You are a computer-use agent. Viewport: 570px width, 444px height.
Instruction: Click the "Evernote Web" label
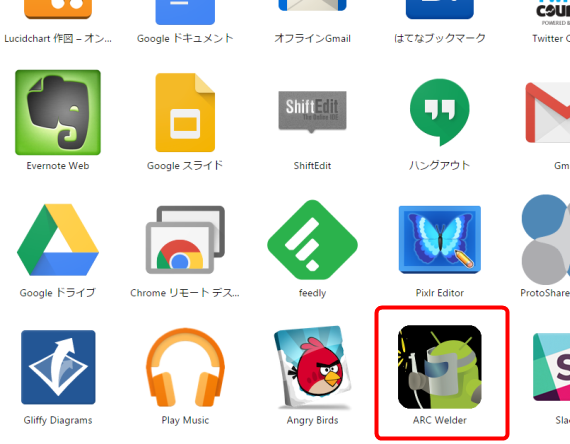click(58, 166)
